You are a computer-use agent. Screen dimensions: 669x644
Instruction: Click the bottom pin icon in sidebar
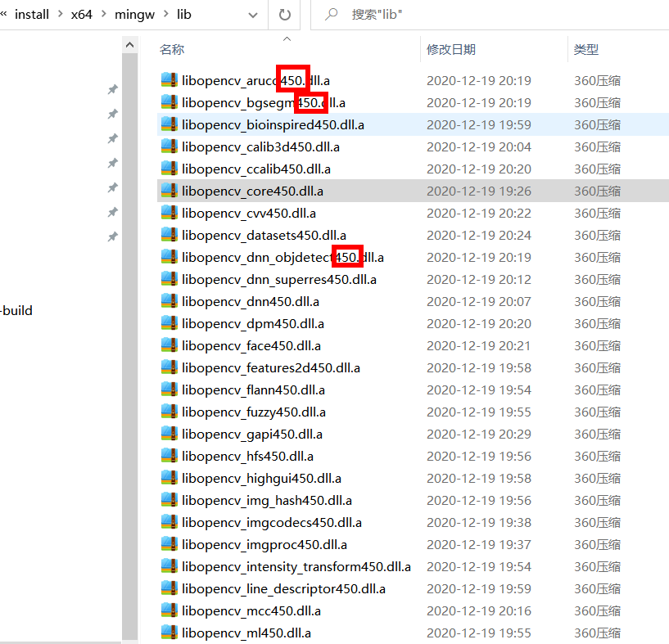112,236
